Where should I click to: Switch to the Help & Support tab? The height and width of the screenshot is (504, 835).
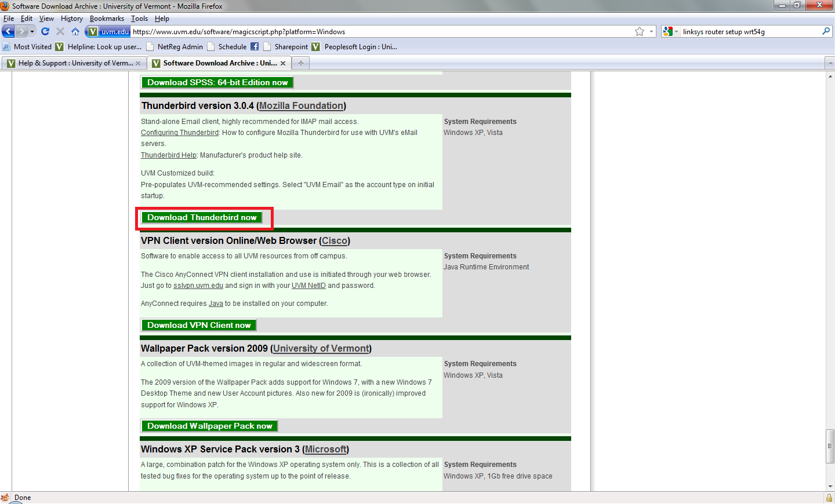pyautogui.click(x=72, y=63)
